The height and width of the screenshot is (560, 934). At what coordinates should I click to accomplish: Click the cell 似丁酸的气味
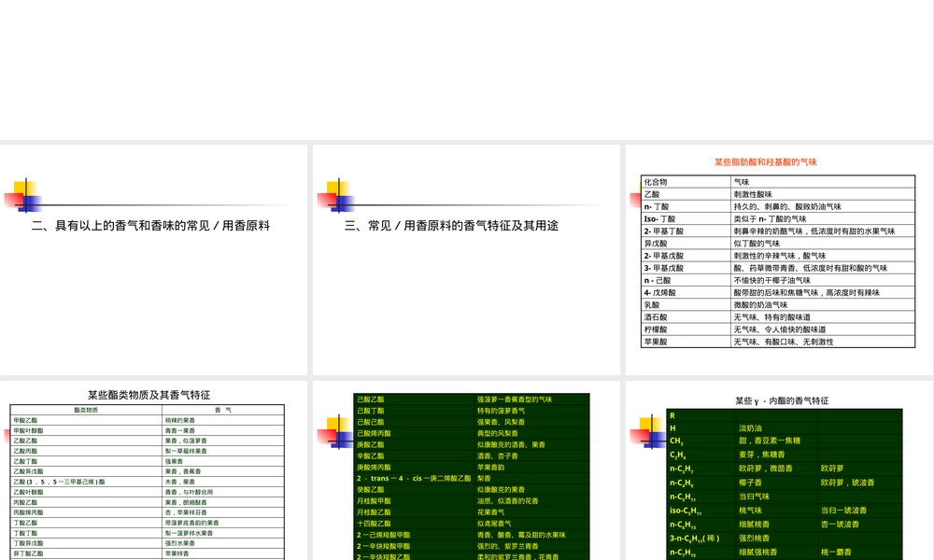coord(823,244)
